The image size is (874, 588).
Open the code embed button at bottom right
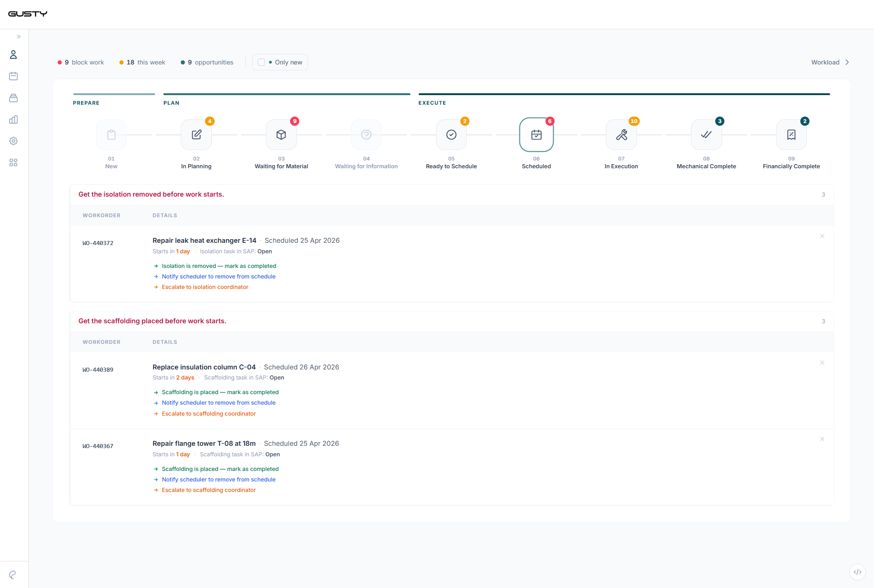click(857, 572)
